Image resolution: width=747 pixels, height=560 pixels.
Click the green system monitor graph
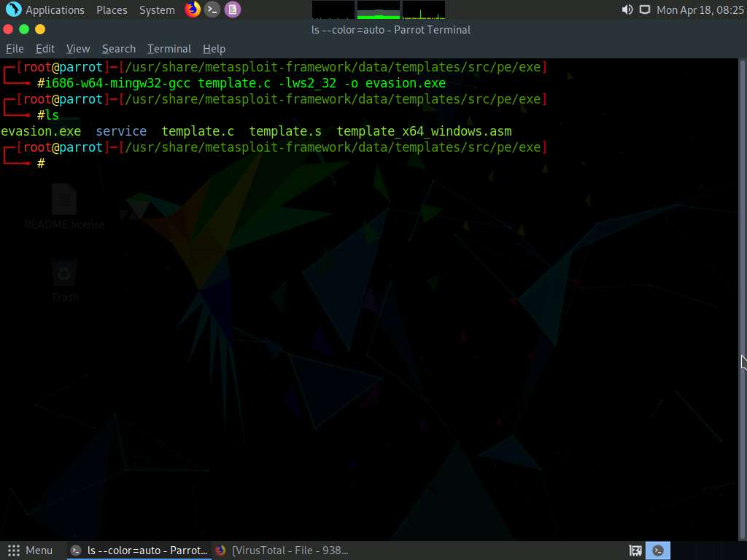click(378, 9)
